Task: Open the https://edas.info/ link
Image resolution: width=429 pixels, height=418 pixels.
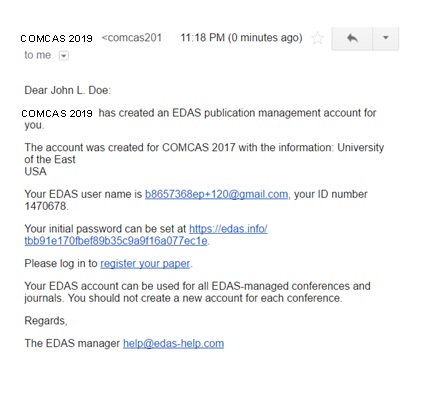Action: (228, 229)
